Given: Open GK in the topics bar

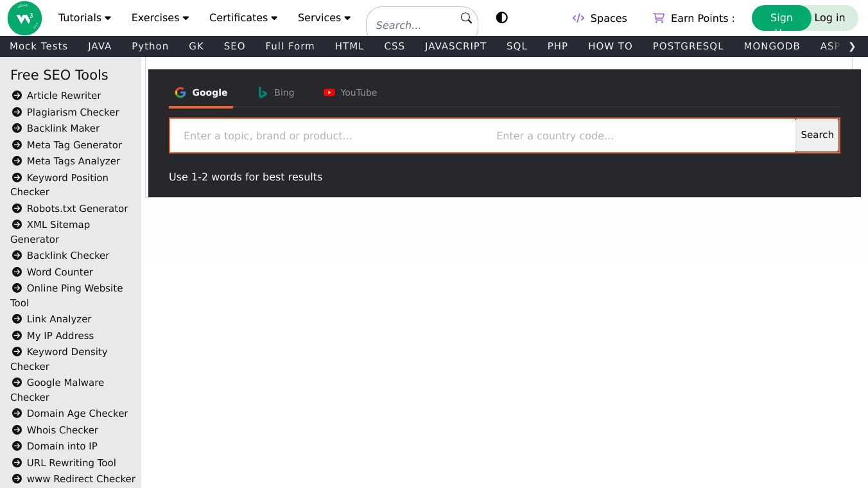Looking at the screenshot, I should [x=196, y=46].
